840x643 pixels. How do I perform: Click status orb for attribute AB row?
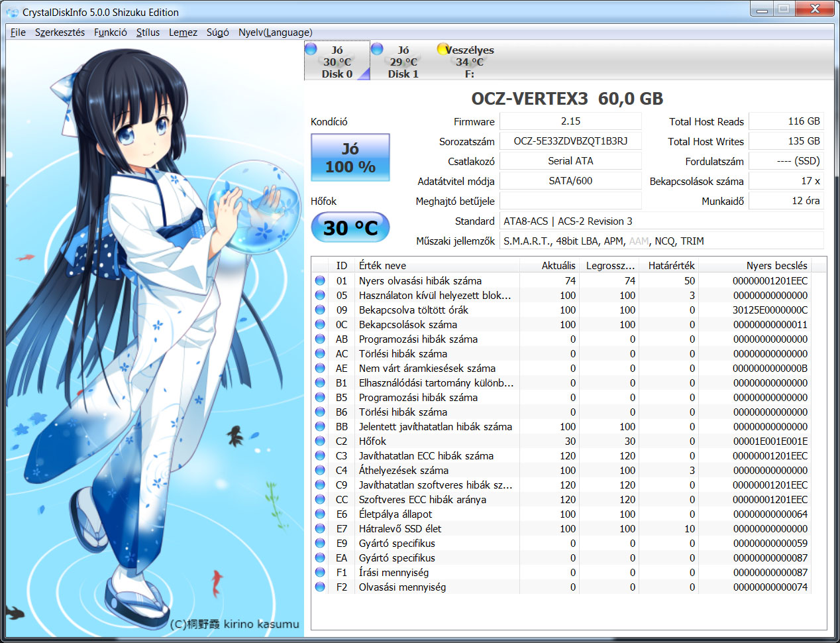pyautogui.click(x=320, y=339)
